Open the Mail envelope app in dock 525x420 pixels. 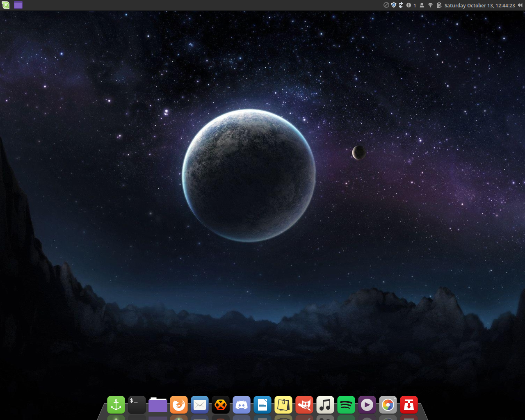point(200,405)
